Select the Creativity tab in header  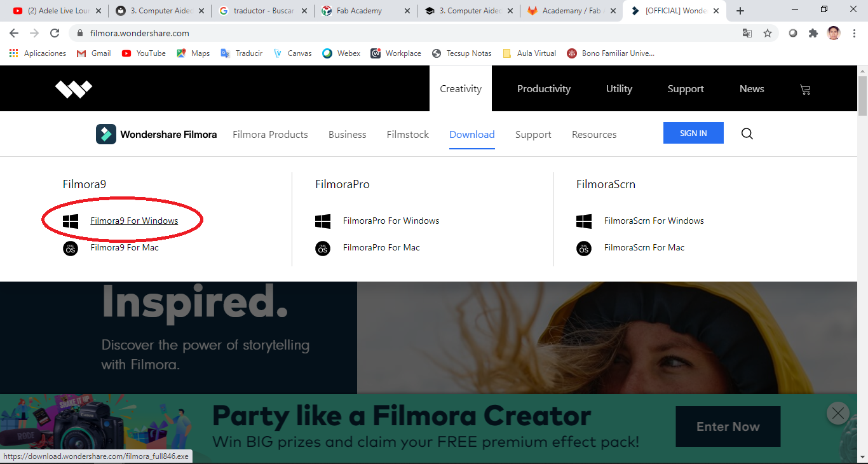coord(461,89)
